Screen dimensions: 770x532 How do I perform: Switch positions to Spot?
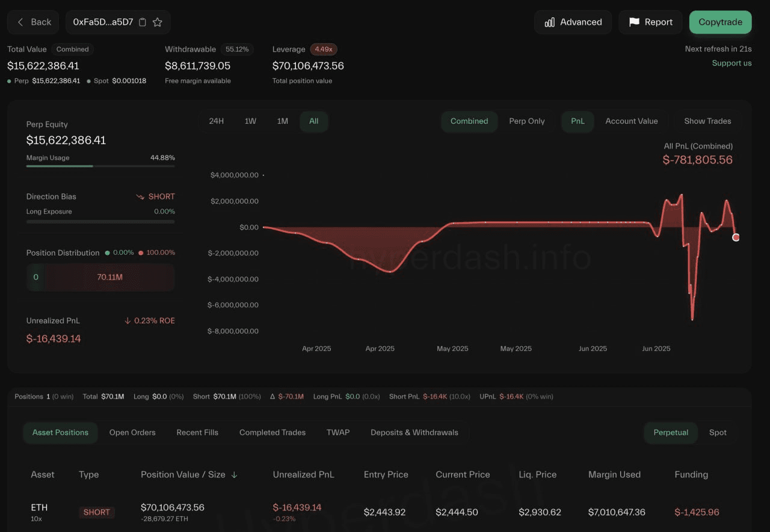(718, 432)
